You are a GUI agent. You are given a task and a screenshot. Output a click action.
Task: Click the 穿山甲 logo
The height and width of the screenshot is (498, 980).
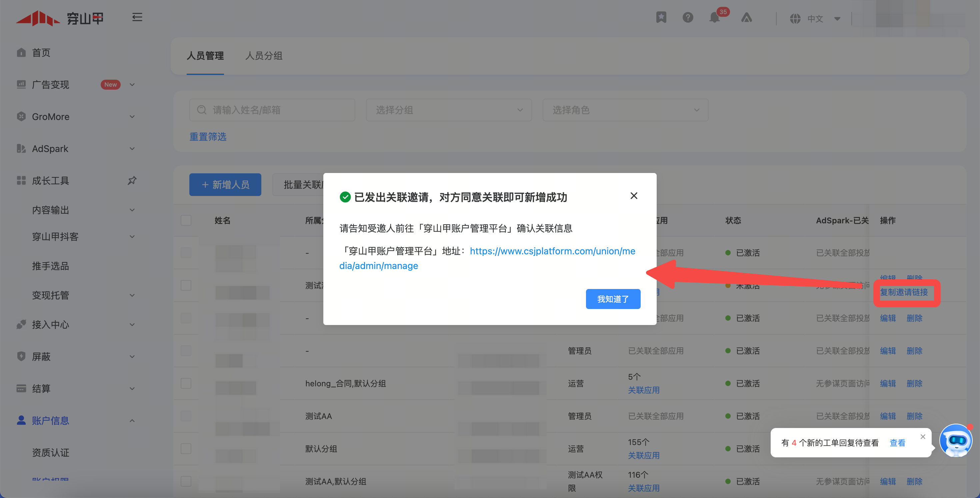[60, 18]
